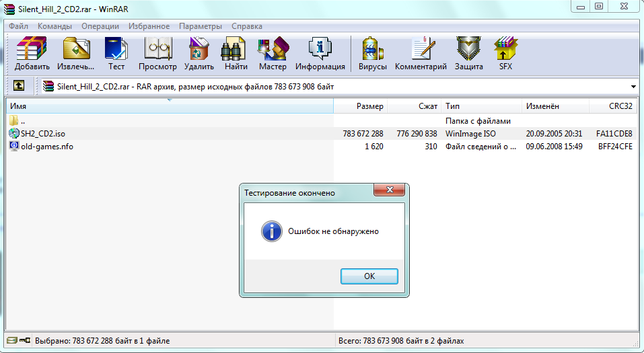Click the Папка с файлами type cell
644x353 pixels.
[x=478, y=121]
